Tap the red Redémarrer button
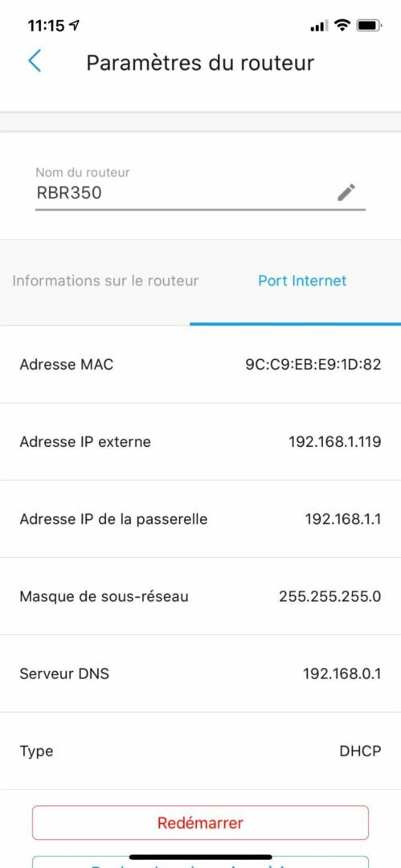The height and width of the screenshot is (868, 401). click(200, 823)
